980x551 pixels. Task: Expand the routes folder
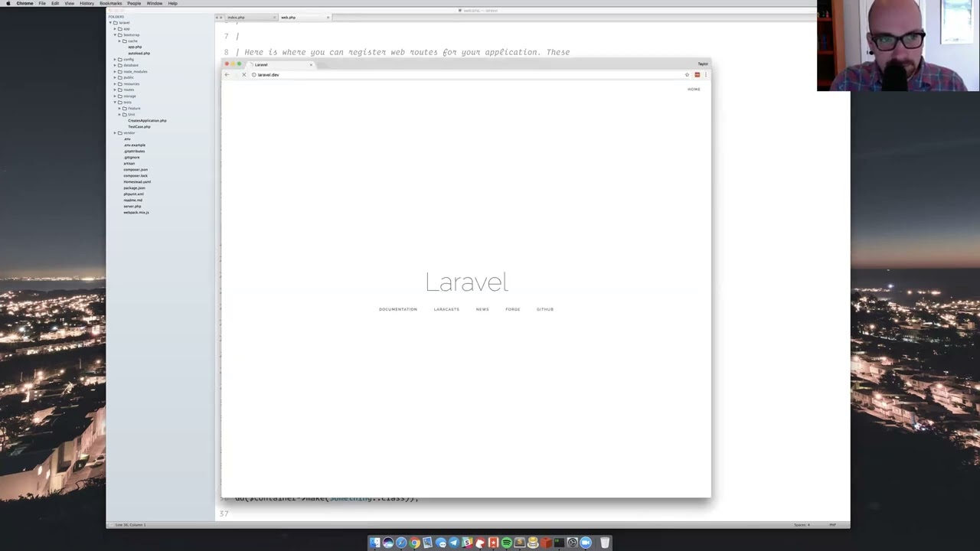[115, 90]
